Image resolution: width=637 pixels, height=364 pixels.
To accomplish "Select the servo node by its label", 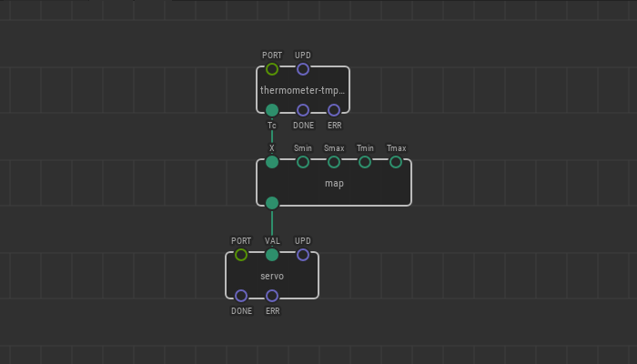I will pyautogui.click(x=272, y=276).
